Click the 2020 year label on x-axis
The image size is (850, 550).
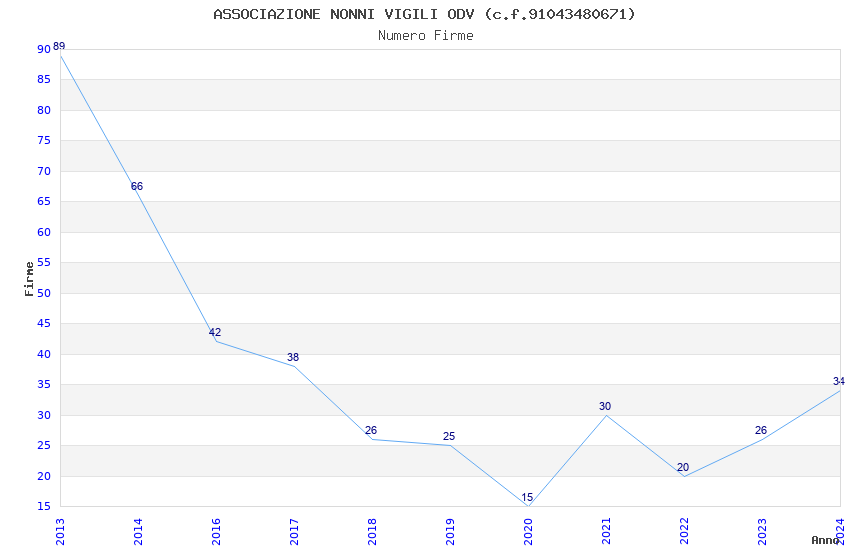[528, 532]
